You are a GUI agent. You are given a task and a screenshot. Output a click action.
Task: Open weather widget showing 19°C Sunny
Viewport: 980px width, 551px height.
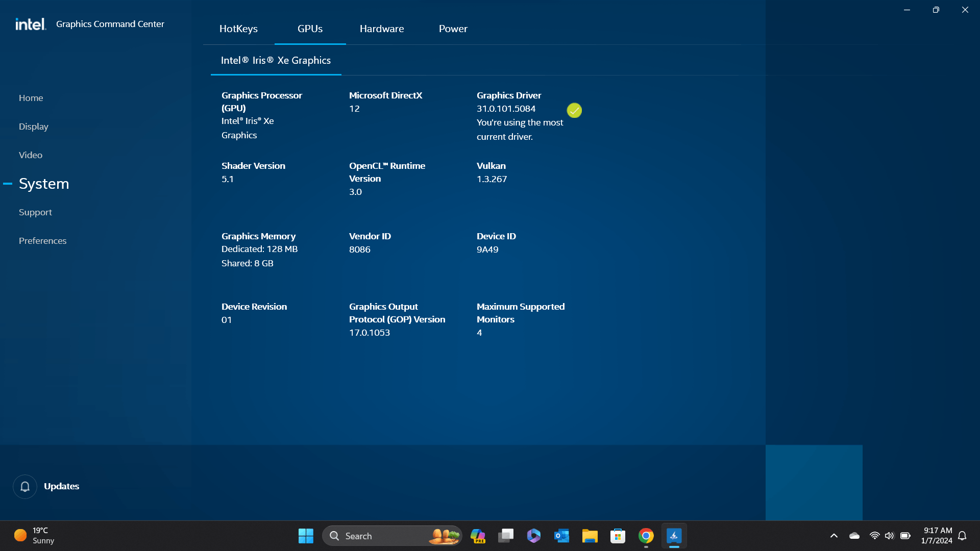tap(34, 536)
